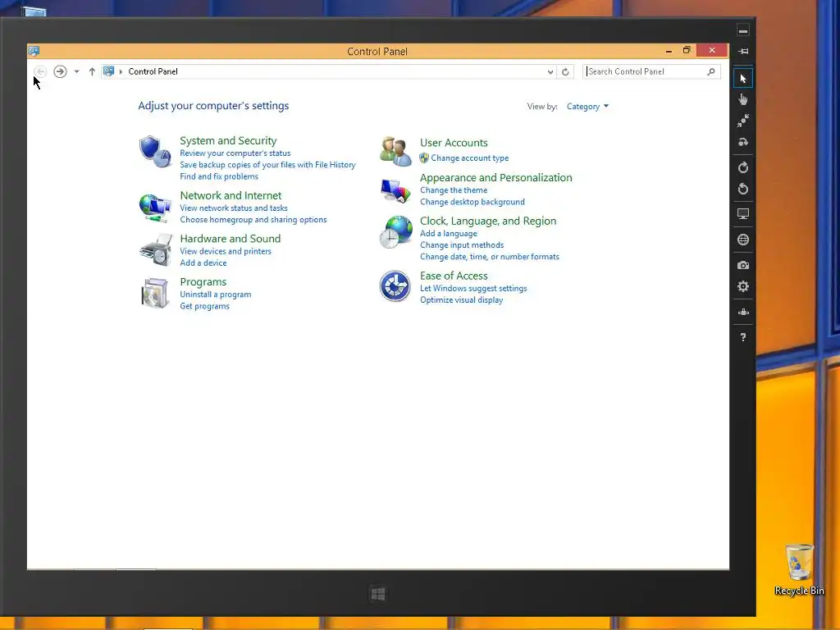Viewport: 840px width, 630px height.
Task: Click Appearance and Personalization monitor icon
Action: [x=395, y=190]
